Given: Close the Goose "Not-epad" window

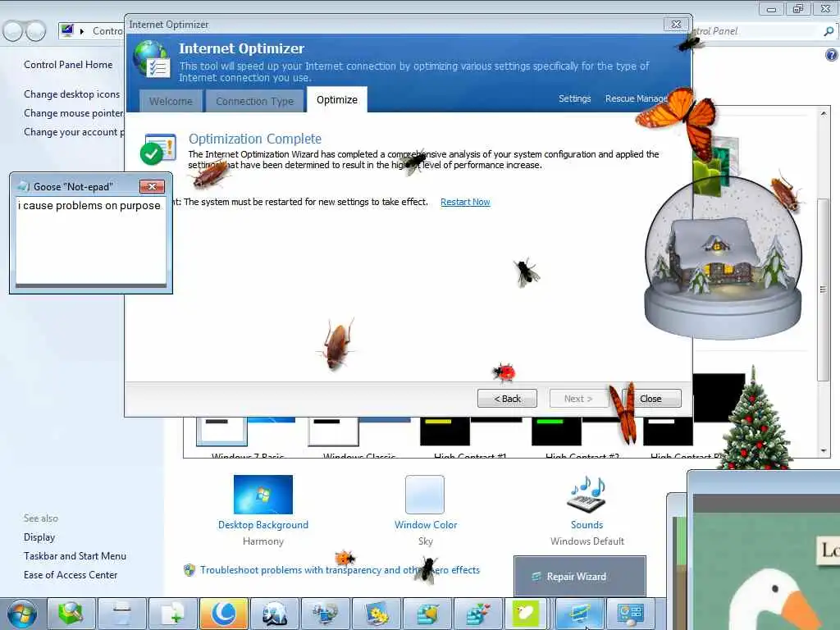Looking at the screenshot, I should pyautogui.click(x=152, y=186).
